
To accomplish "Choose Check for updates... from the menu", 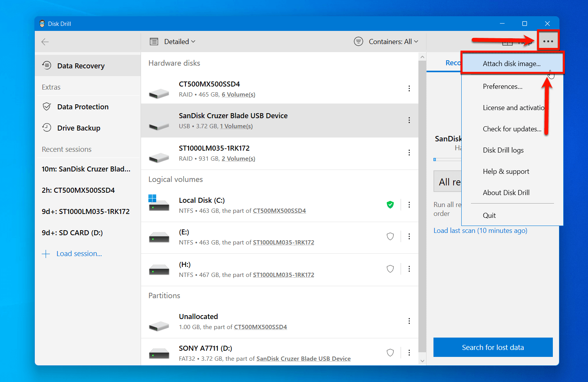I will (512, 129).
